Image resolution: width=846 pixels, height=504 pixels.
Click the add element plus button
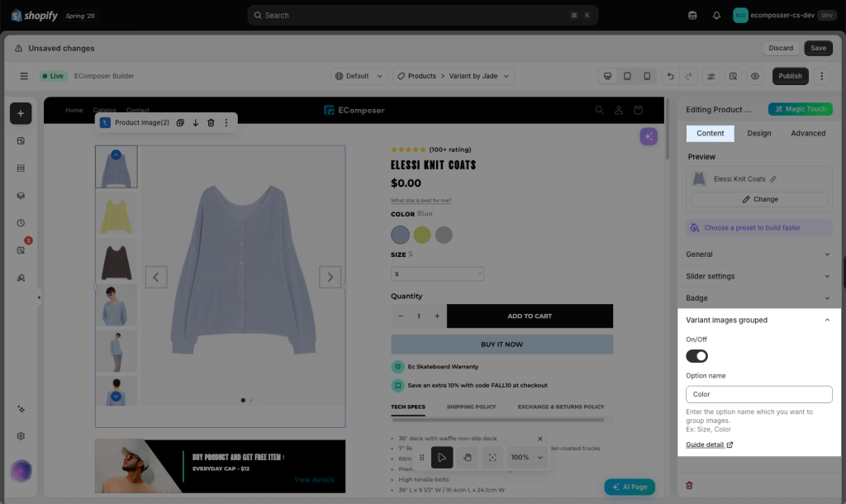point(21,113)
